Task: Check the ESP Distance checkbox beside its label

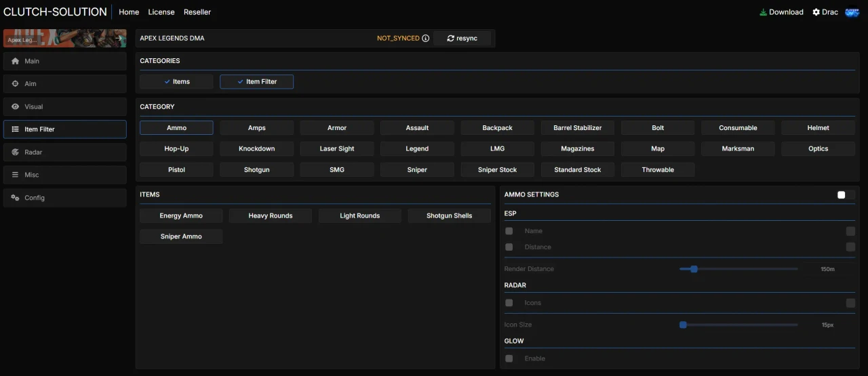Action: coord(509,247)
